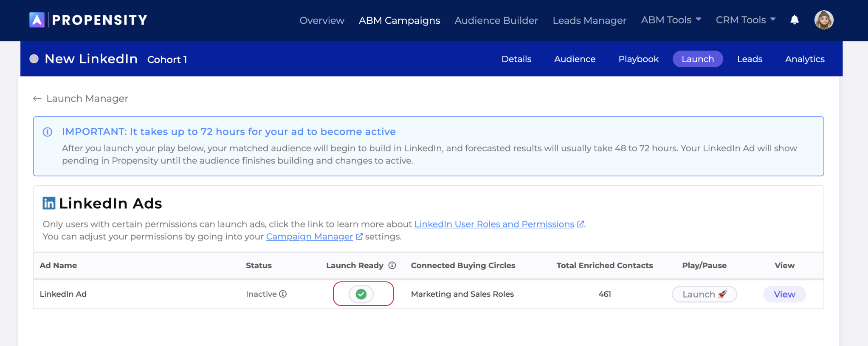Open the notifications bell
This screenshot has height=346, width=868.
coord(795,20)
